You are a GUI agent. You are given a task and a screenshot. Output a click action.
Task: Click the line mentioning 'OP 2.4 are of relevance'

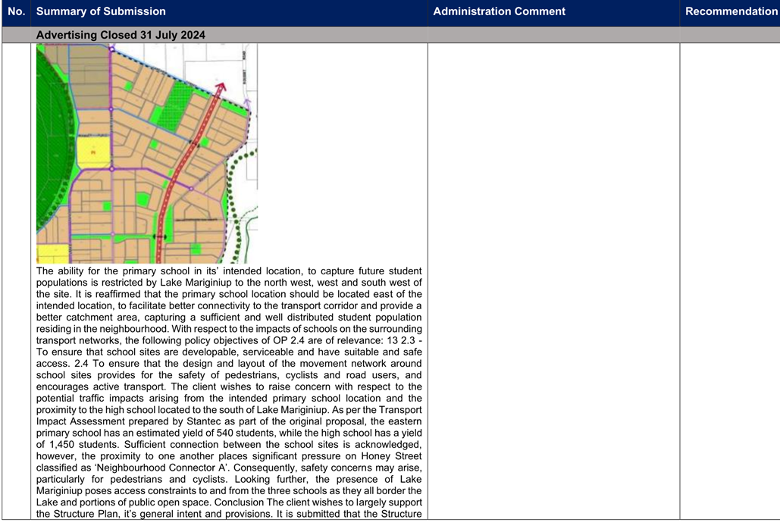coord(229,340)
